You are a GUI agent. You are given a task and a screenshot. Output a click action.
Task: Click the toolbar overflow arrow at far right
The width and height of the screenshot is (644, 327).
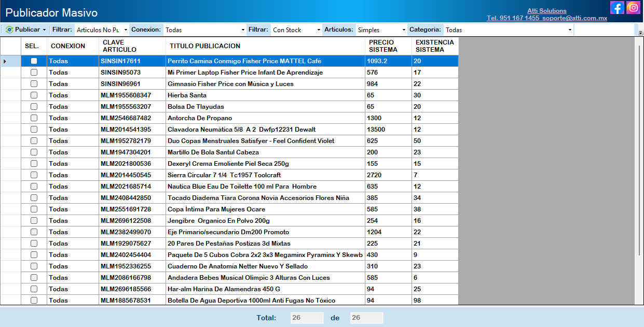coord(640,33)
